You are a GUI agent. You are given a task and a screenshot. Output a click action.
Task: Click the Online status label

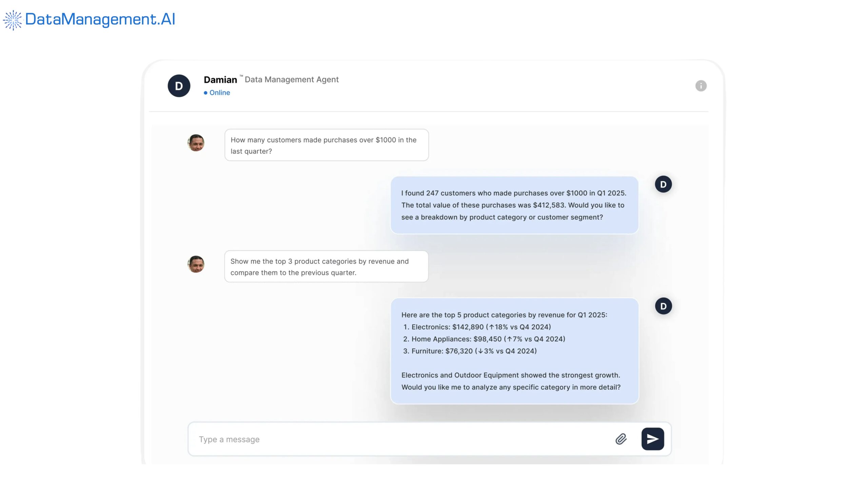tap(217, 93)
